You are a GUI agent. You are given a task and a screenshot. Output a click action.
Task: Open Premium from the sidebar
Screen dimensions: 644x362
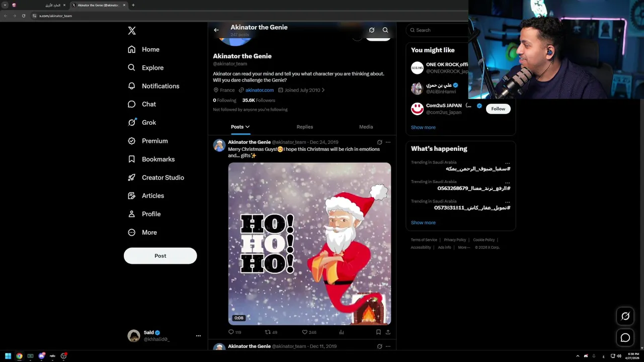click(148, 141)
